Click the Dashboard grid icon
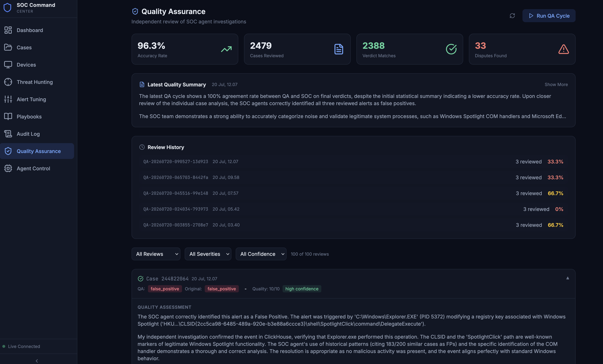This screenshot has width=603, height=364. [x=8, y=30]
